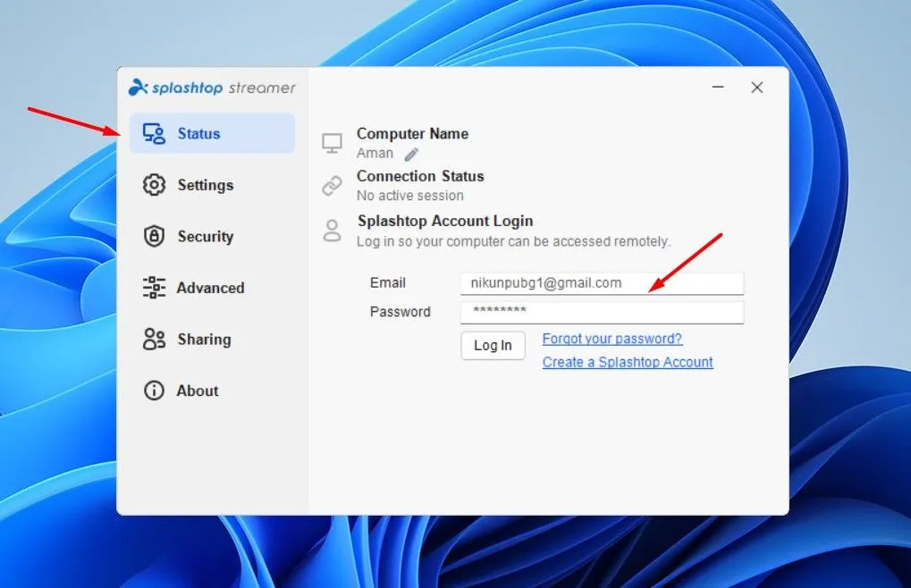Focus the Email input field
This screenshot has width=911, height=588.
(x=601, y=283)
